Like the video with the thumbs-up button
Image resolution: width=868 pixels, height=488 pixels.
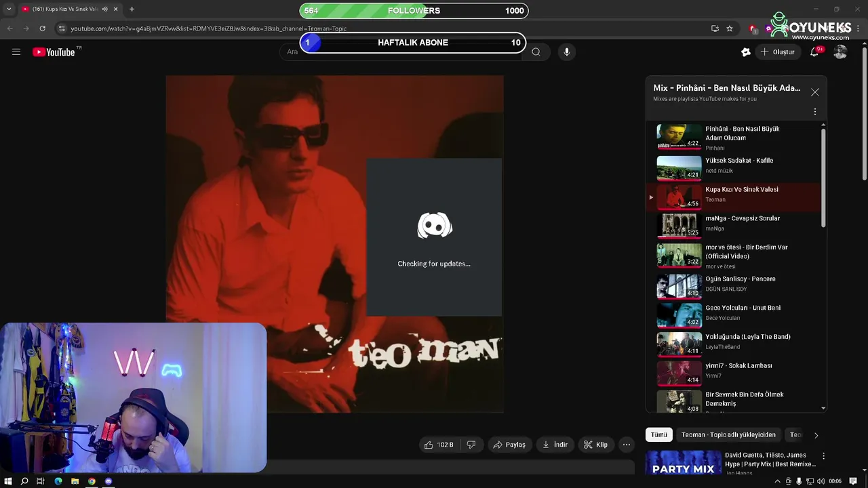click(x=439, y=445)
